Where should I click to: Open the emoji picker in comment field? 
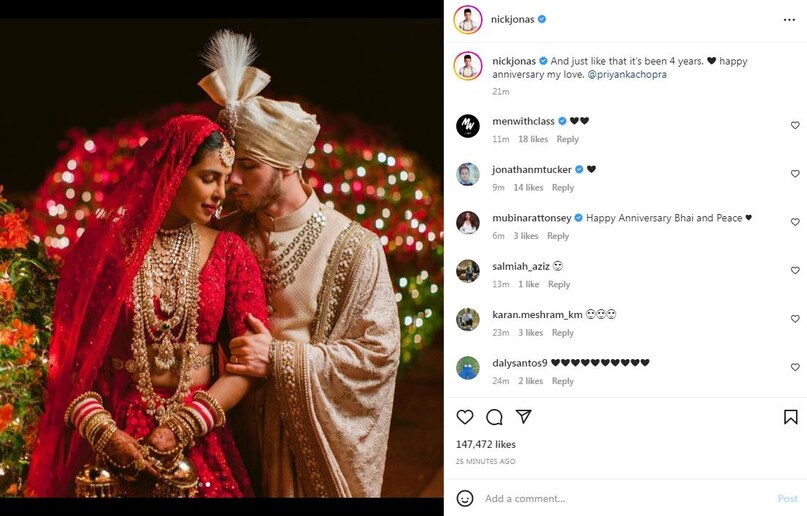click(465, 498)
